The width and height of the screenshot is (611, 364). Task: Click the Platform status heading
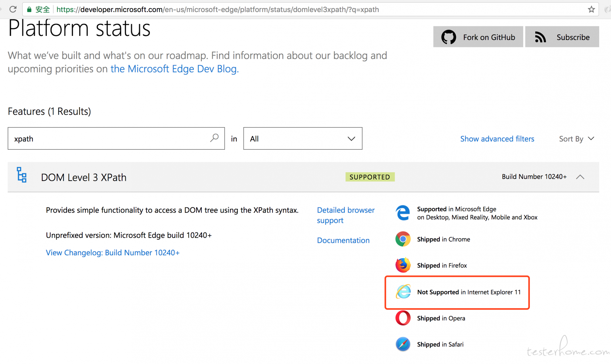[79, 29]
